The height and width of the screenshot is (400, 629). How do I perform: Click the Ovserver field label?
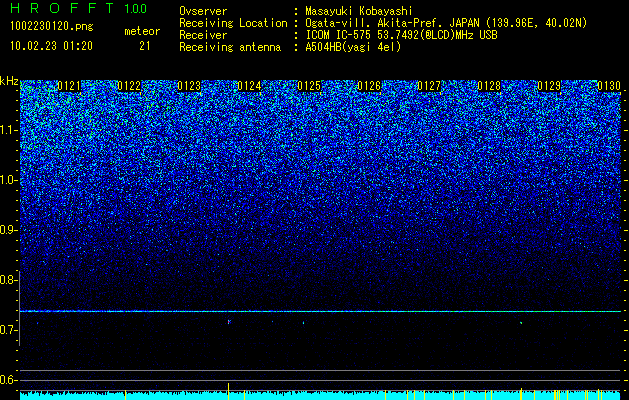point(203,11)
